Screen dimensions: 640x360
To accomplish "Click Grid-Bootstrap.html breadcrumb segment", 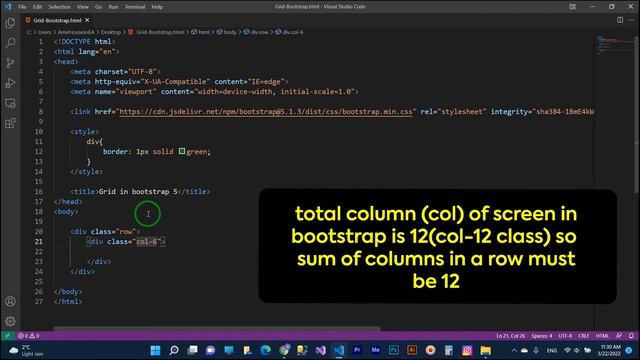I will click(x=160, y=32).
